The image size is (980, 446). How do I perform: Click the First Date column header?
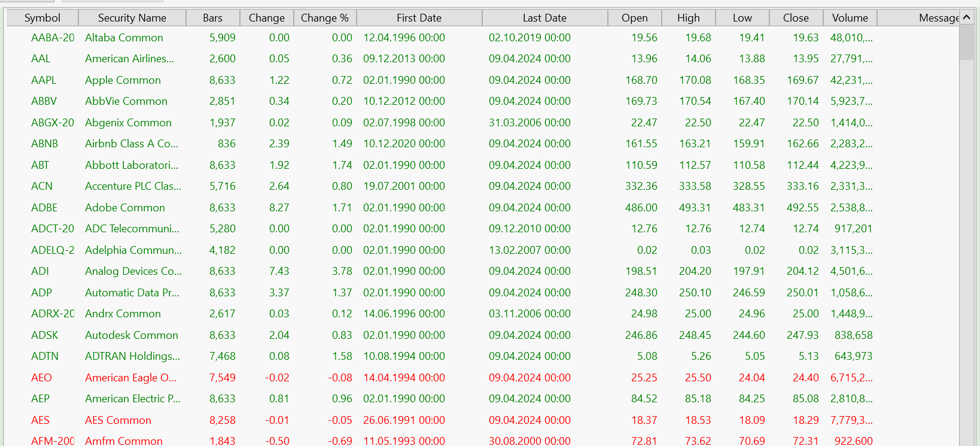click(419, 18)
